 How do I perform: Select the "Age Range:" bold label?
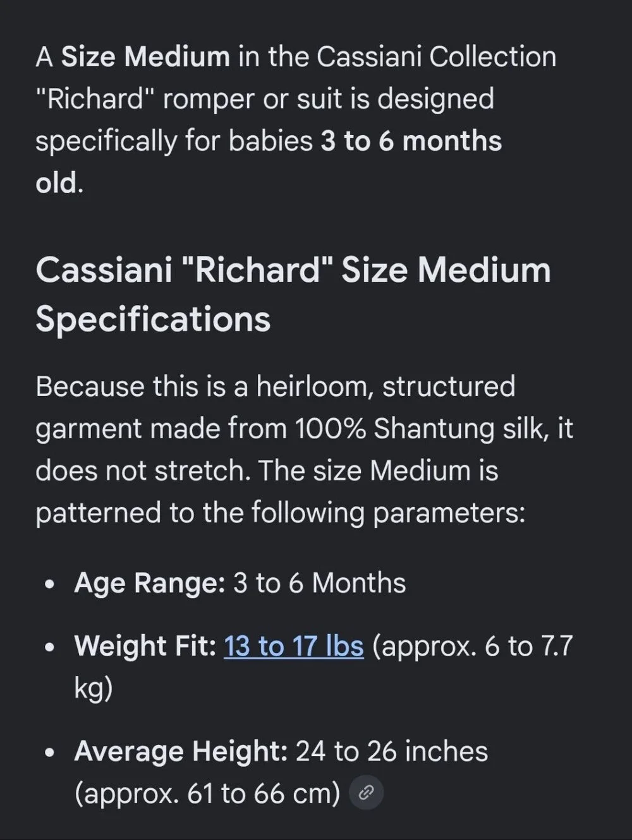150,583
